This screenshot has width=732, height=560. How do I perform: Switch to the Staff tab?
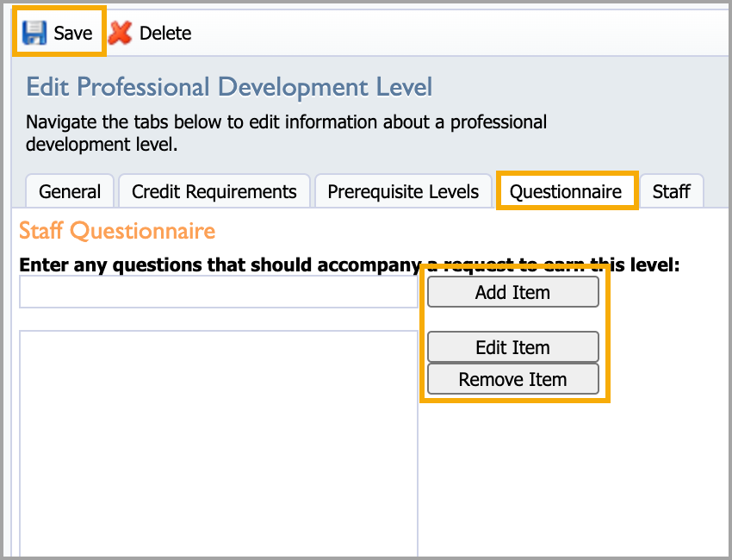pyautogui.click(x=672, y=191)
